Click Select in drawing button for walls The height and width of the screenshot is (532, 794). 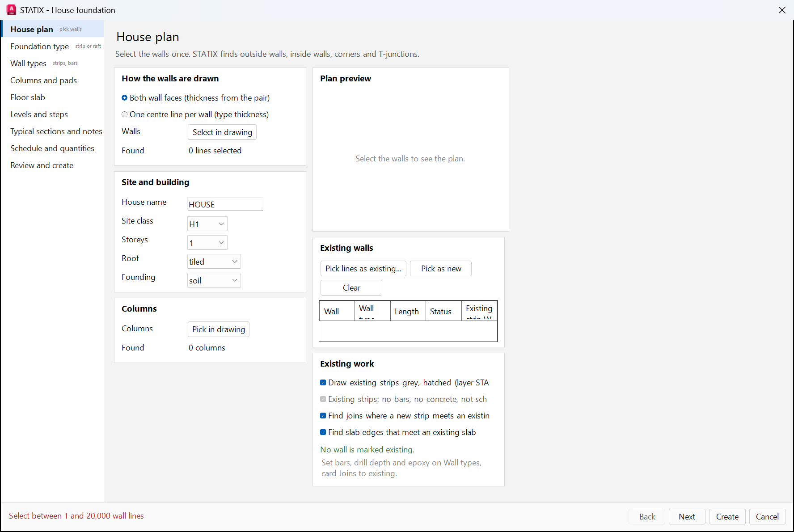click(222, 132)
